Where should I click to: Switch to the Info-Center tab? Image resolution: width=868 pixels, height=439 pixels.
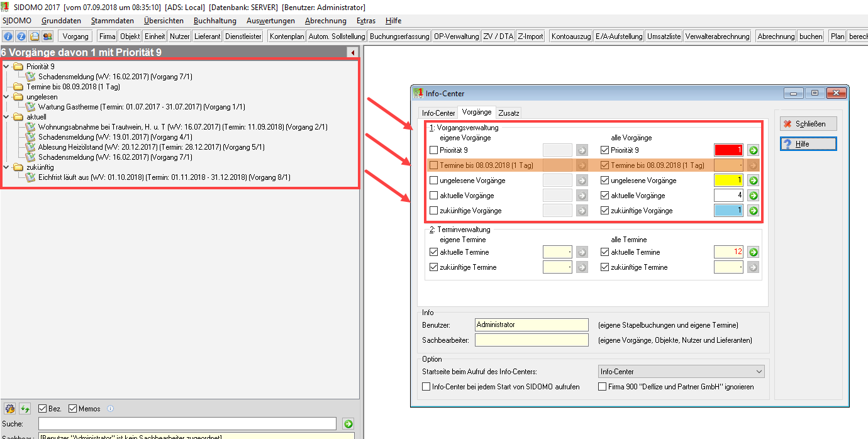[x=438, y=113]
